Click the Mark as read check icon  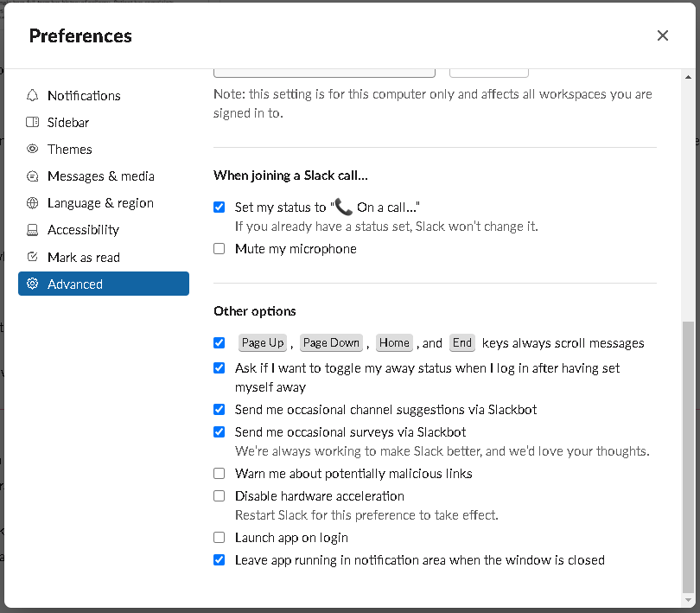coord(32,257)
